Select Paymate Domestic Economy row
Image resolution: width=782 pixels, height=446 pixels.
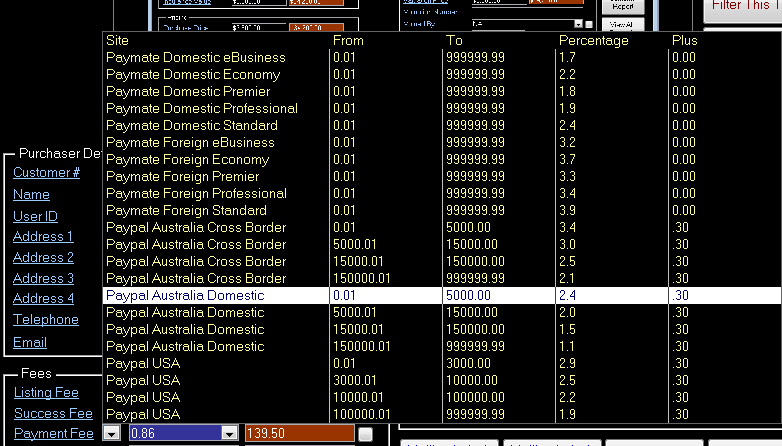pos(442,74)
